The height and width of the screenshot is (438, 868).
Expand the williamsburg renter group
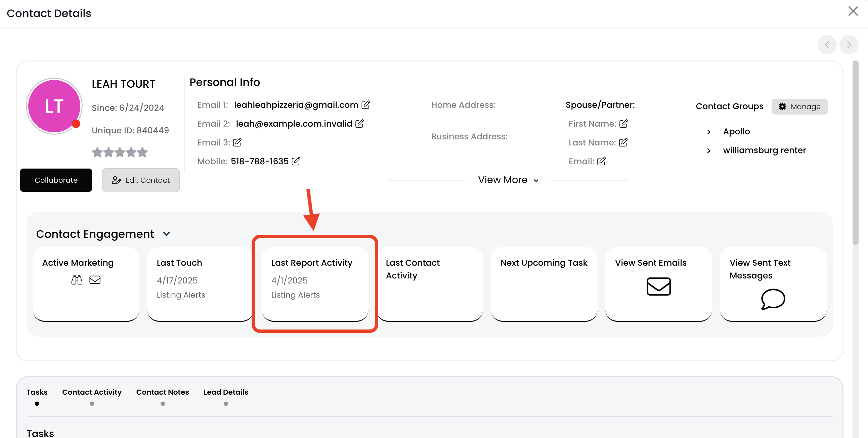point(709,150)
